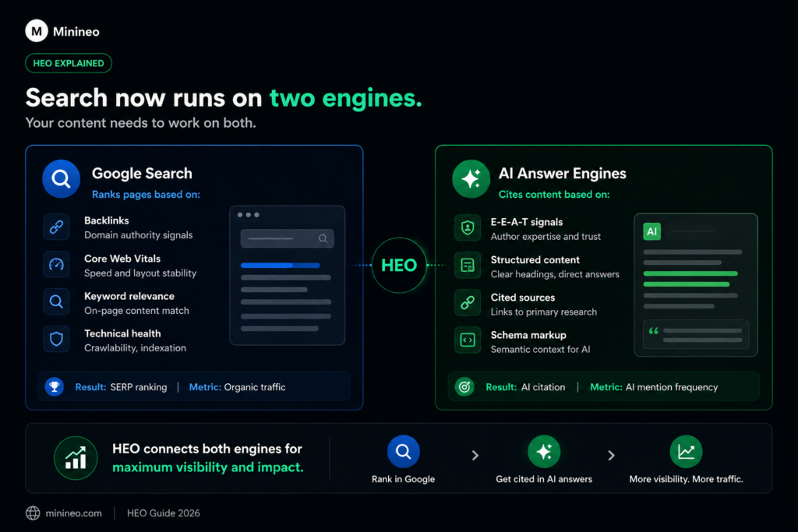The height and width of the screenshot is (532, 798).
Task: Click the Structured content label
Action: [x=535, y=259]
